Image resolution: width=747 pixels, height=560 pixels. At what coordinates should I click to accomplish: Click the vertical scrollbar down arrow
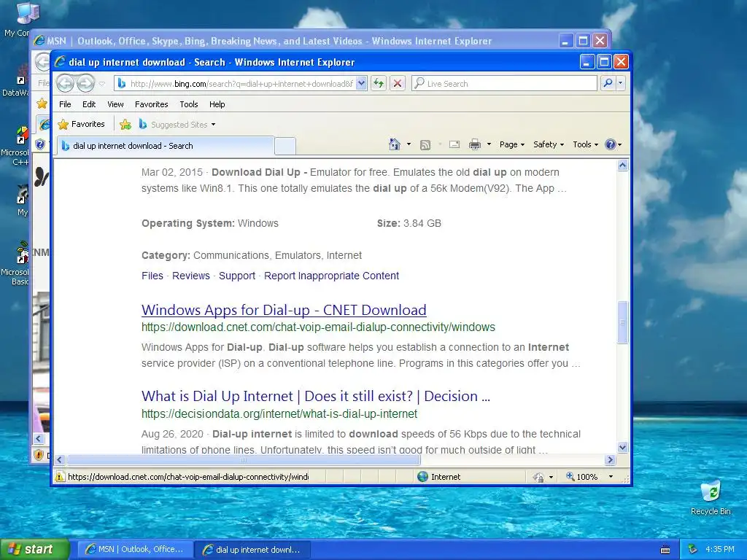[x=623, y=447]
